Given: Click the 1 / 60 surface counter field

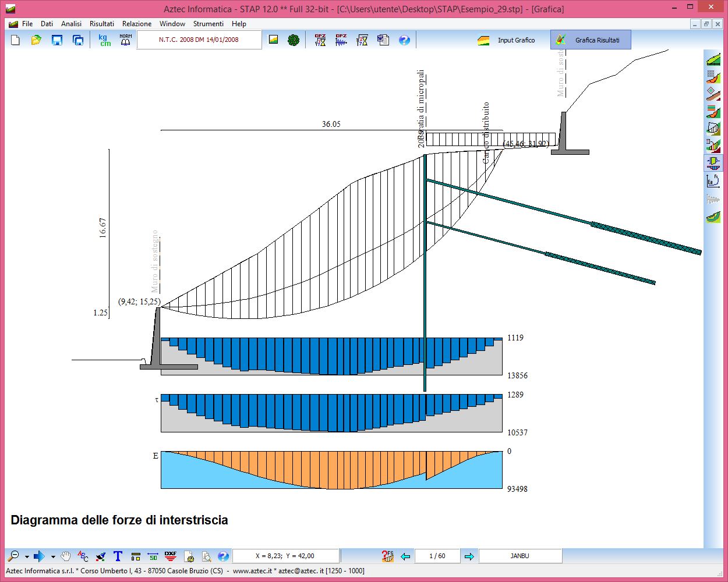Looking at the screenshot, I should tap(437, 556).
